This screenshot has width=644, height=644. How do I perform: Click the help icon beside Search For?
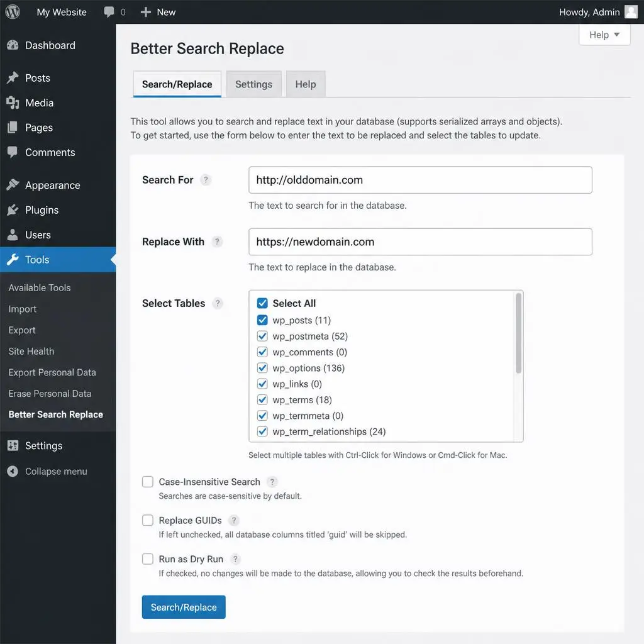tap(206, 179)
